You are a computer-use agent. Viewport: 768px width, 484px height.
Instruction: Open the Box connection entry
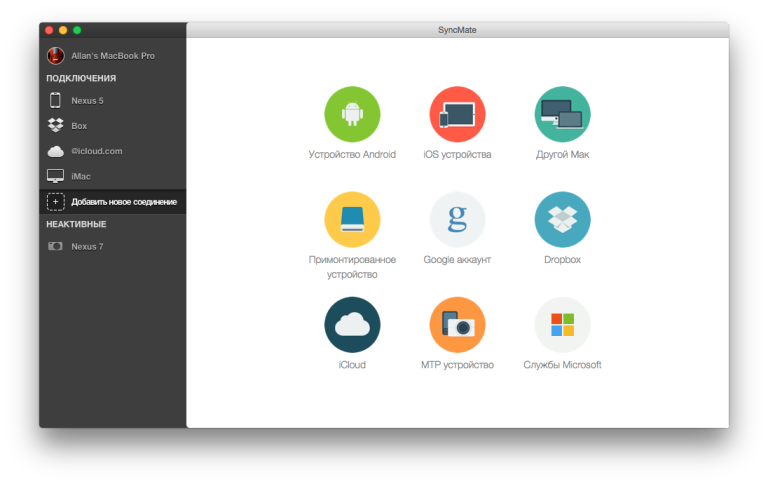pyautogui.click(x=113, y=126)
